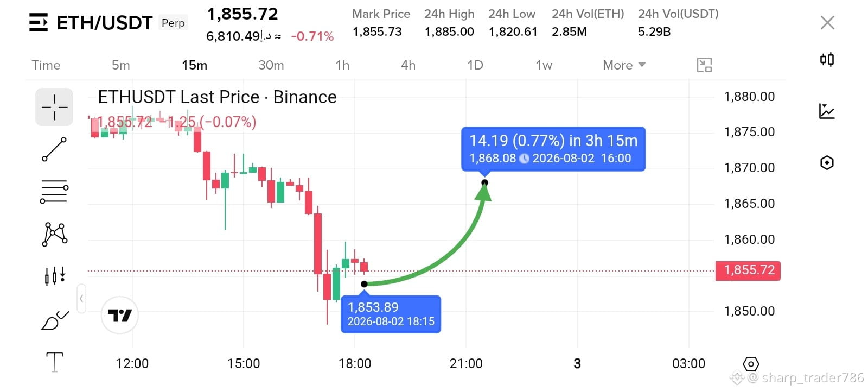Click the TradingView logo button
This screenshot has height=391, width=868.
[120, 315]
